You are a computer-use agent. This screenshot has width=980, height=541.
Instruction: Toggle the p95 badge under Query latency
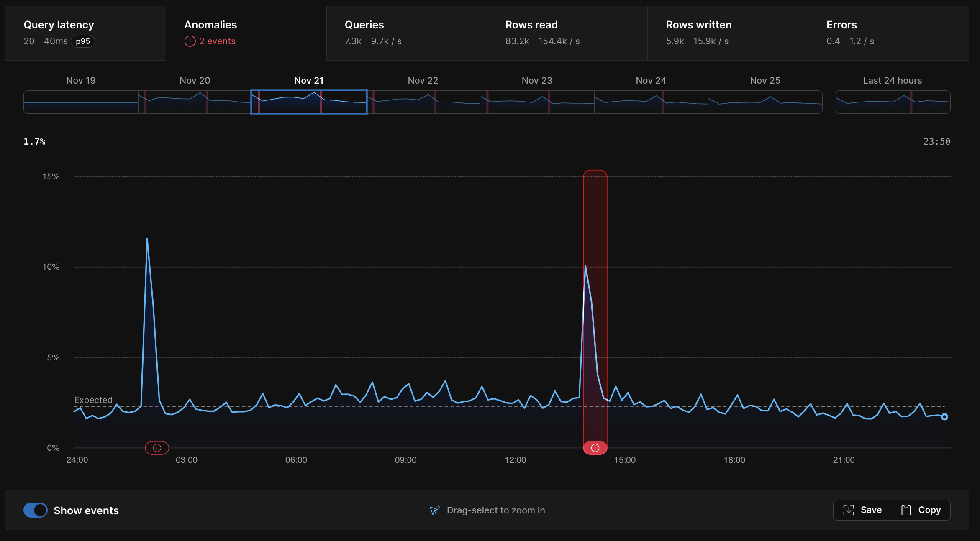[x=83, y=41]
